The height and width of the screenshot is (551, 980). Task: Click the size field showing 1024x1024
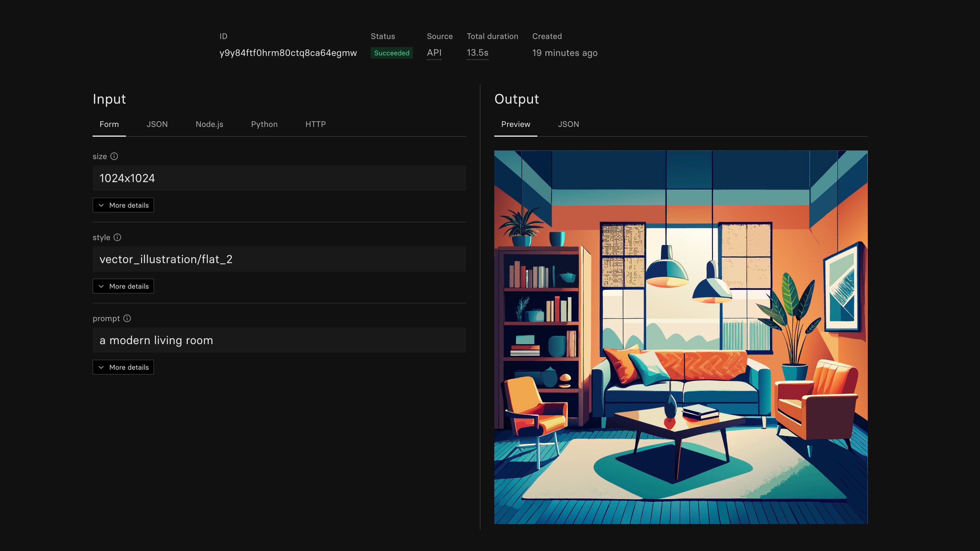[279, 178]
